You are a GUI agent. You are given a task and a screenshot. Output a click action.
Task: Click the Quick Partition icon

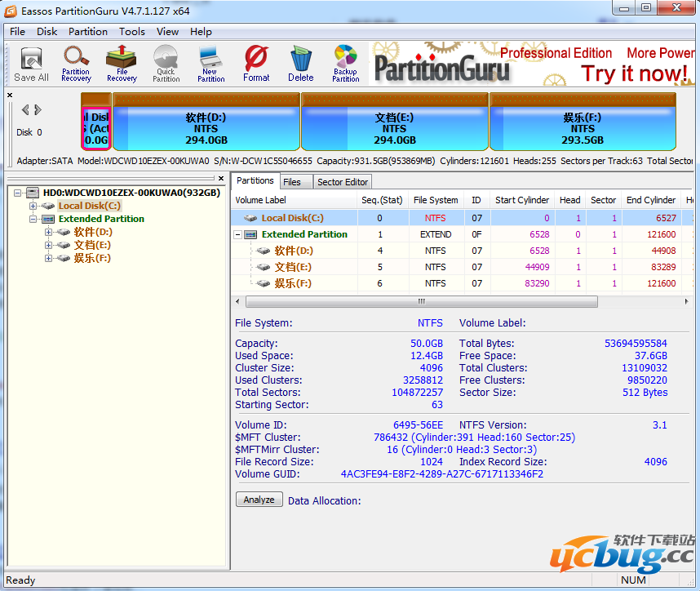(x=166, y=64)
